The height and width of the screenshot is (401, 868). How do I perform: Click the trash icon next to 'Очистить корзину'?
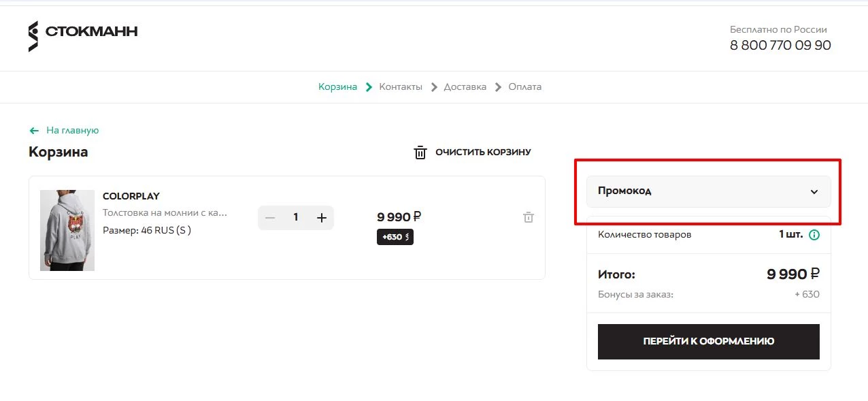[x=420, y=152]
